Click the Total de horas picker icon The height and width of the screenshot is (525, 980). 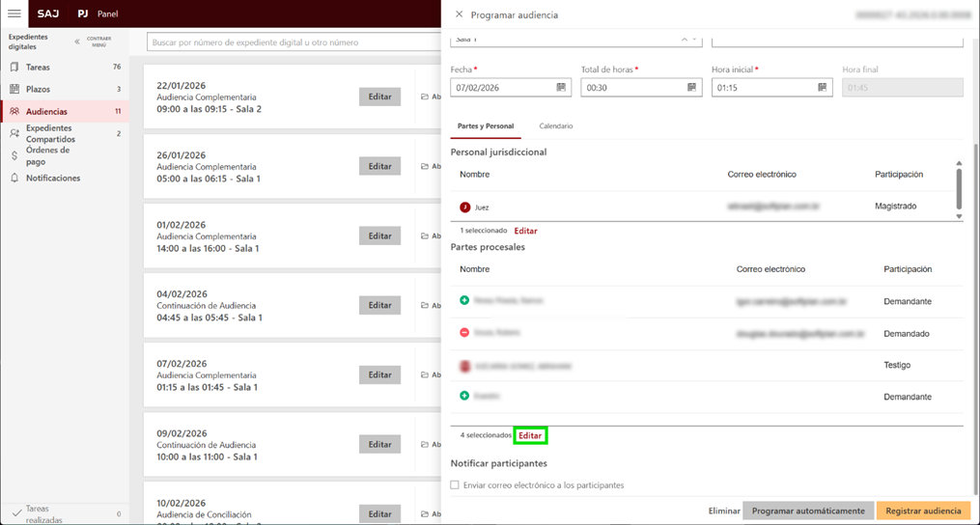tap(691, 88)
